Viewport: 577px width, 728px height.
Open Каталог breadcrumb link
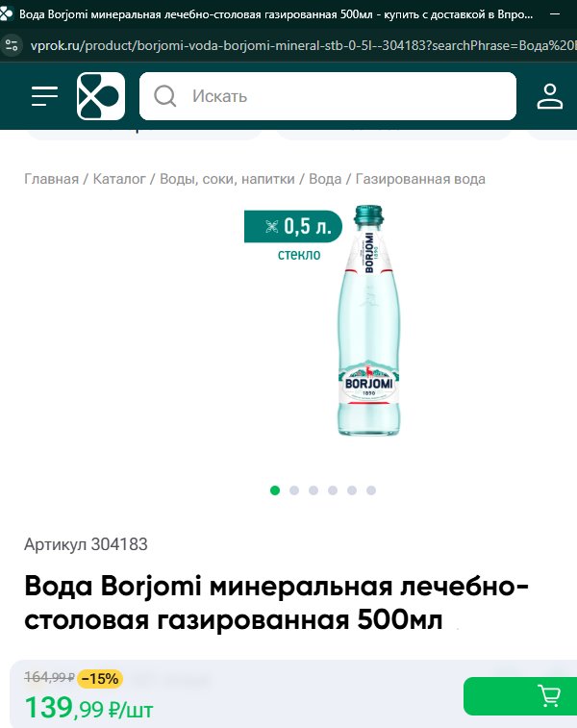[x=119, y=179]
